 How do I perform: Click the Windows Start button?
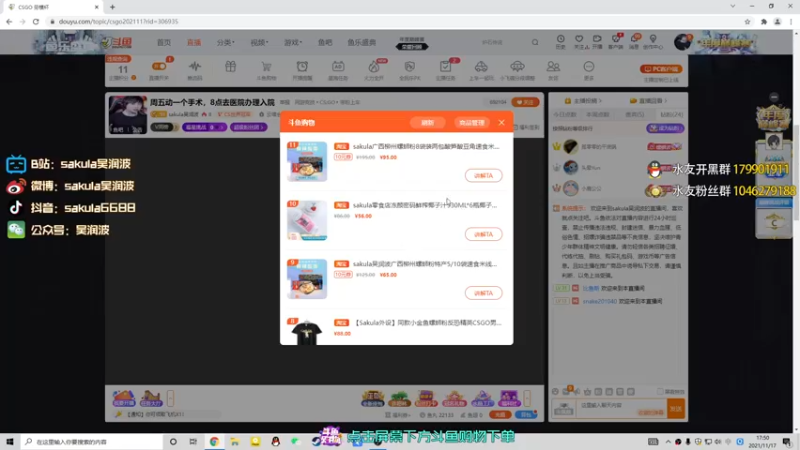[10, 442]
